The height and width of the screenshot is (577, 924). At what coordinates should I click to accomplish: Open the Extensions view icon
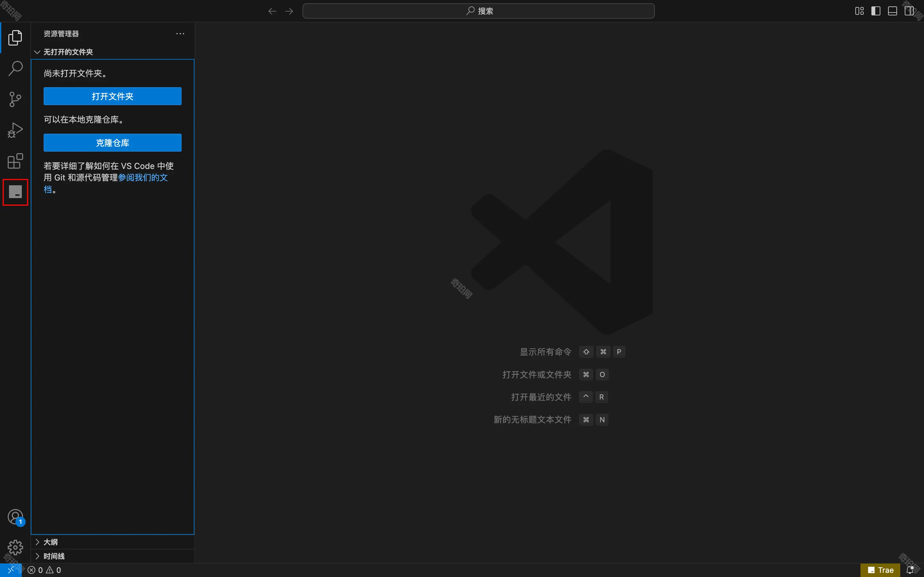[x=15, y=161]
